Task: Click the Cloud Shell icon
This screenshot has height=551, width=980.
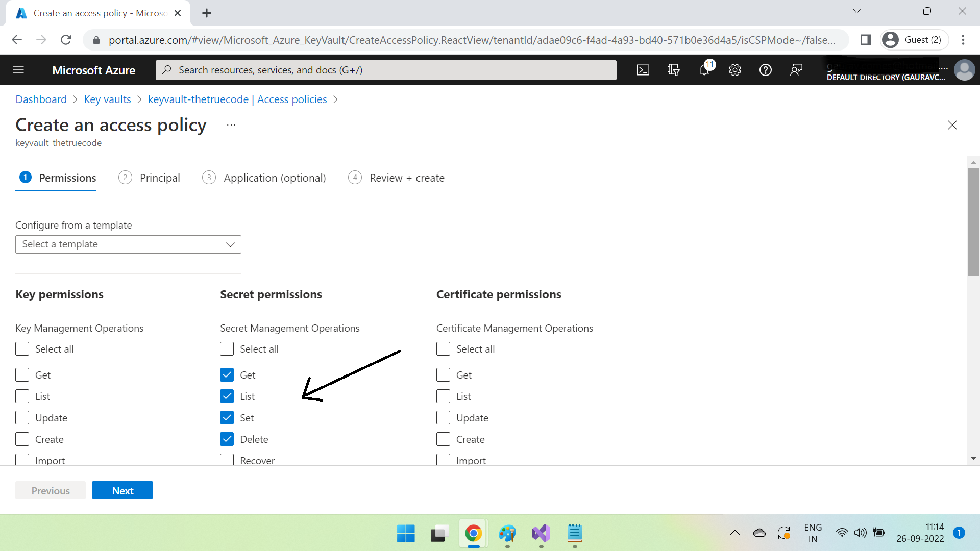Action: click(644, 70)
